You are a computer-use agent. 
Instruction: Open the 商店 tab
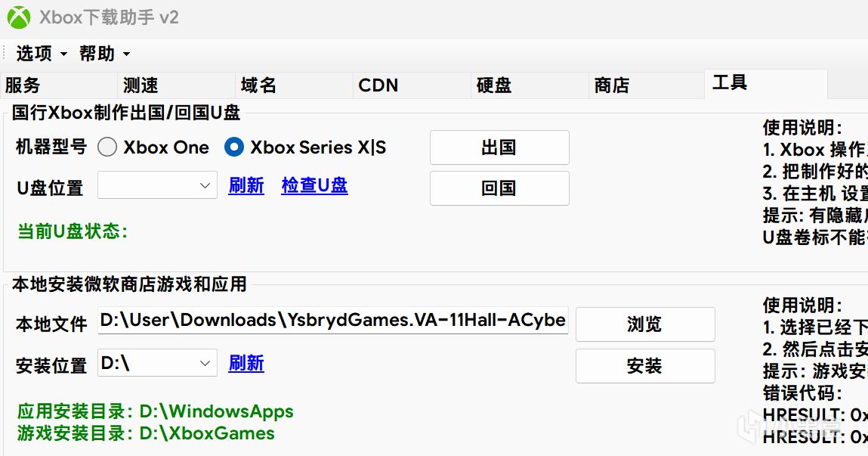tap(612, 85)
